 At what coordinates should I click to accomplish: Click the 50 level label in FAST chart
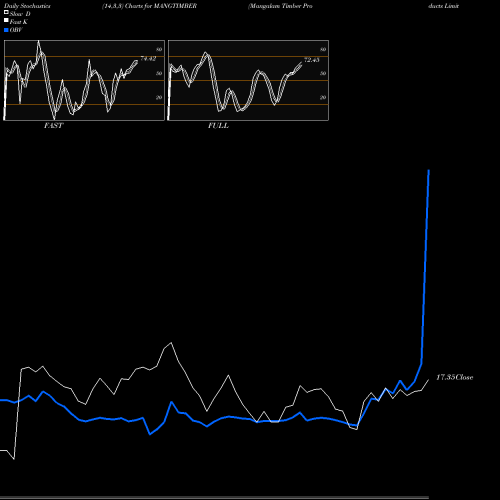159,73
